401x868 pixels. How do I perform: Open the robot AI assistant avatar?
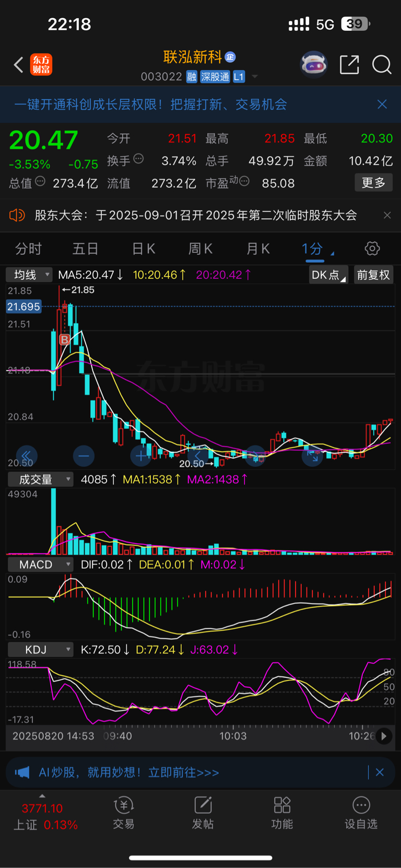click(313, 65)
